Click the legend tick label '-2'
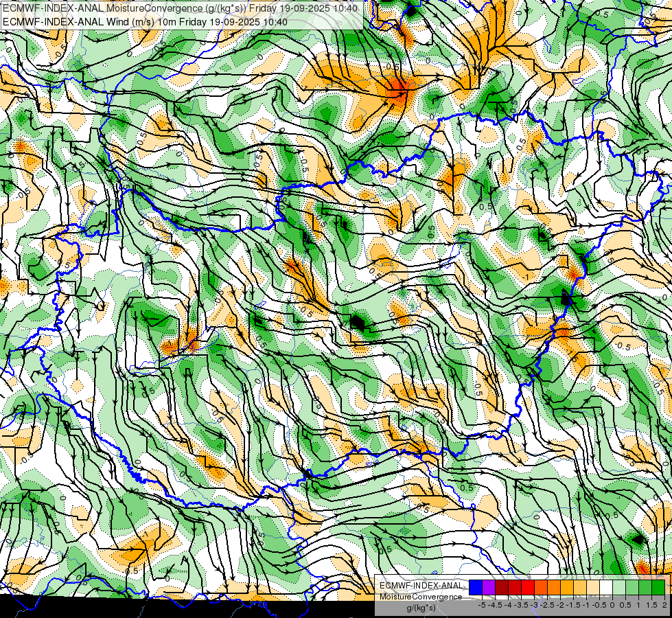 [x=560, y=605]
